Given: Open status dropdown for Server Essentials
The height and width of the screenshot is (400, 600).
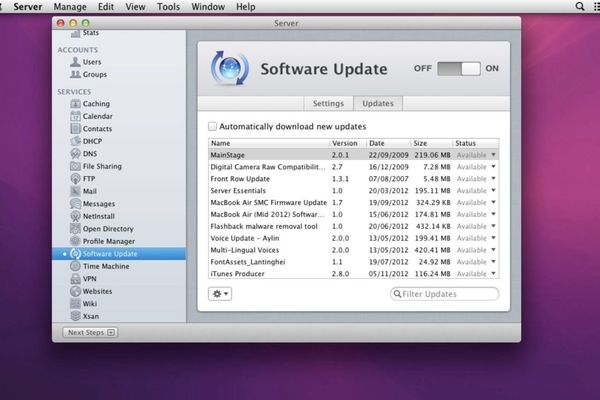Looking at the screenshot, I should pos(493,191).
